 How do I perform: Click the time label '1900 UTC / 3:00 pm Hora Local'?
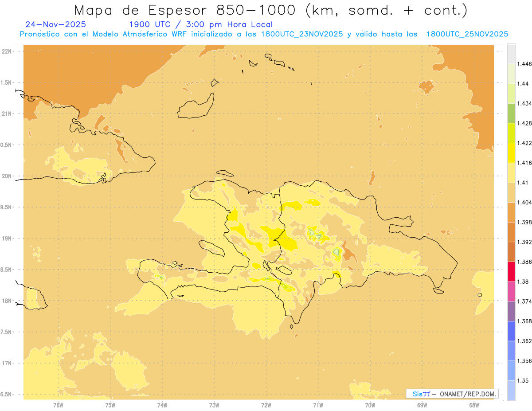pos(200,24)
